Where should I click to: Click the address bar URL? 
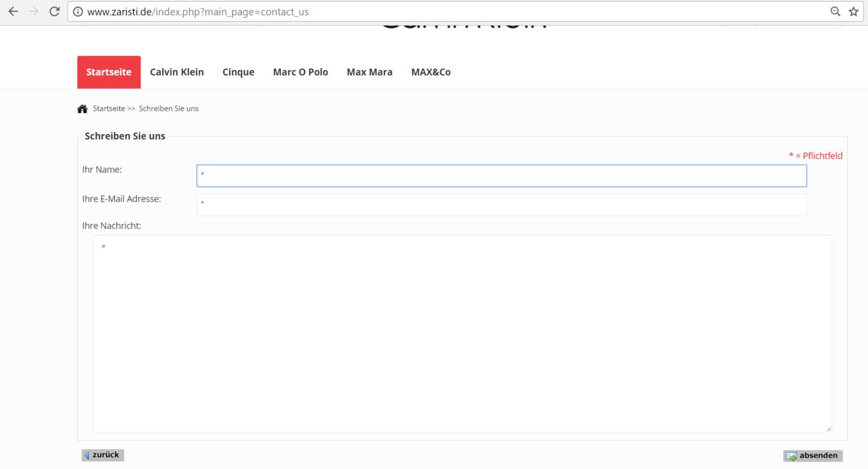[198, 12]
